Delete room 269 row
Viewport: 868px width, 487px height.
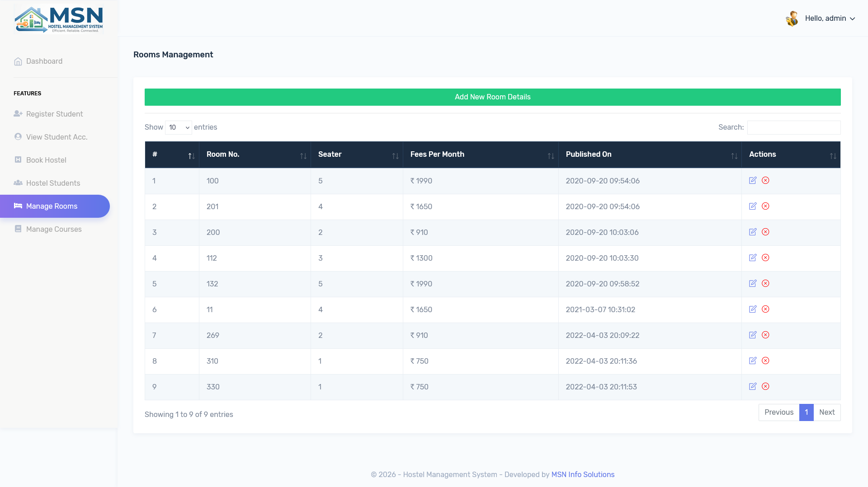765,335
